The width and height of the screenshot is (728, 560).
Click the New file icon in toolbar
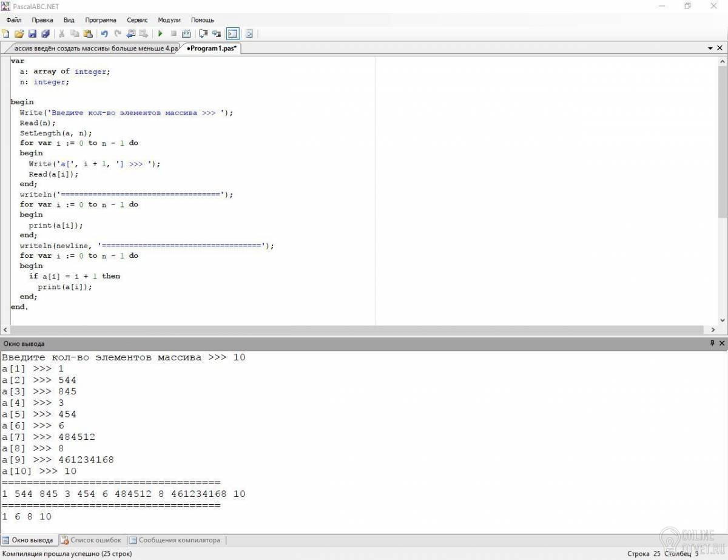point(6,34)
